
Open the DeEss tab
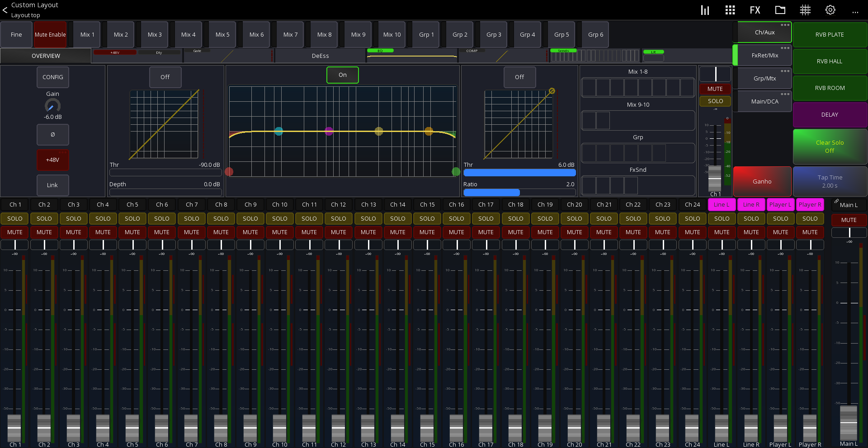[x=320, y=56]
